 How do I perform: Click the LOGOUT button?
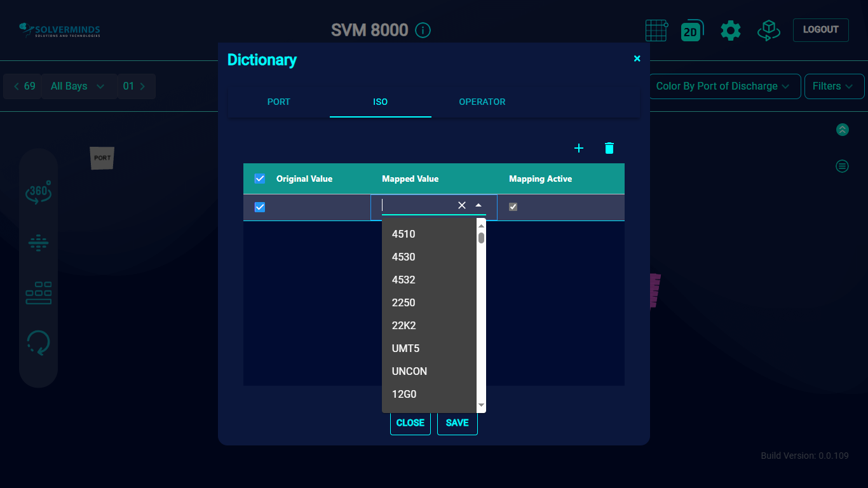coord(820,30)
